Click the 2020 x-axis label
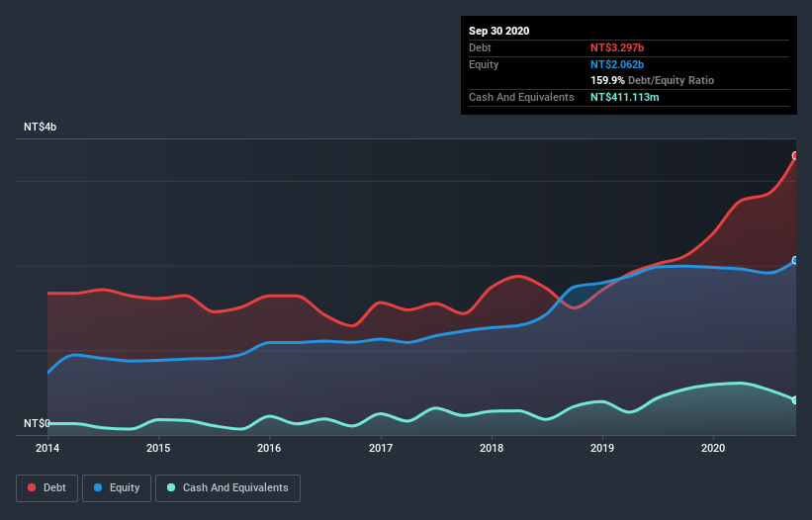This screenshot has height=520, width=812. point(713,448)
